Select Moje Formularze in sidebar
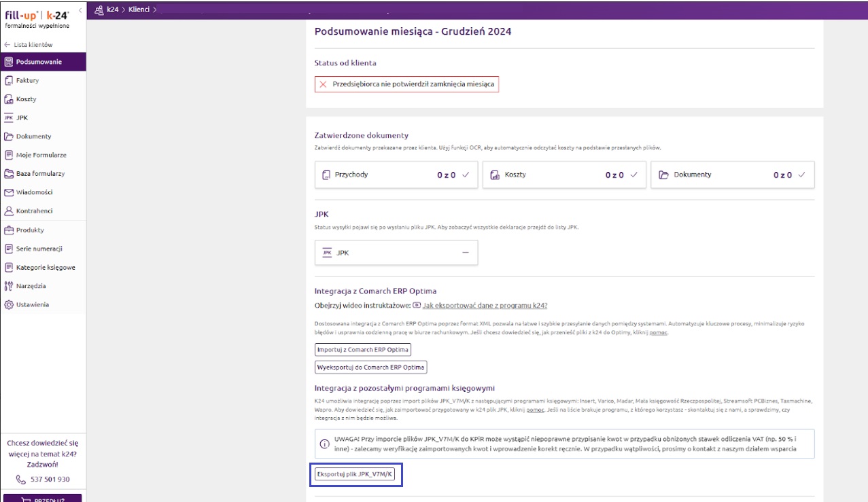Screen dimensions: 868x502 [x=43, y=155]
